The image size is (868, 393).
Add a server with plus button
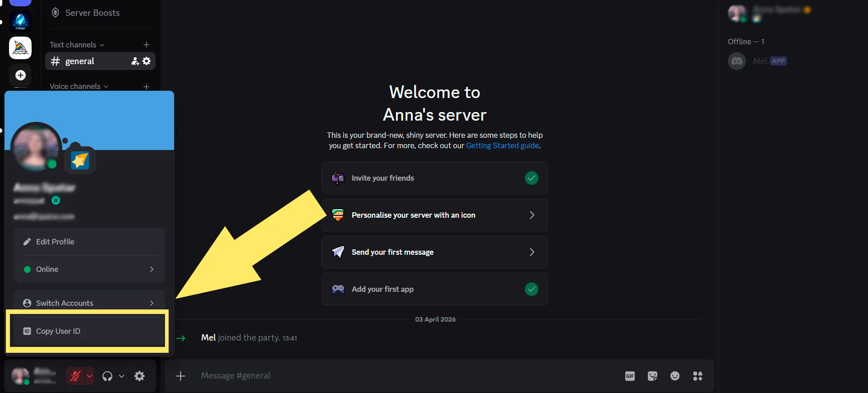click(20, 75)
